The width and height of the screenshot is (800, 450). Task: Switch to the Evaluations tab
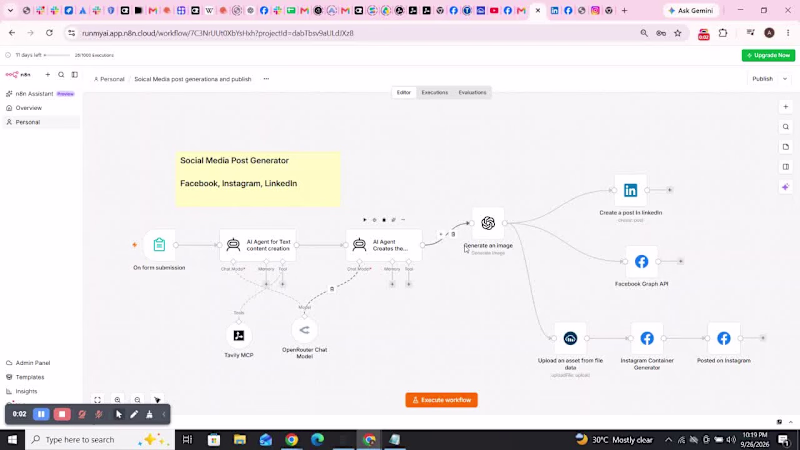(472, 92)
